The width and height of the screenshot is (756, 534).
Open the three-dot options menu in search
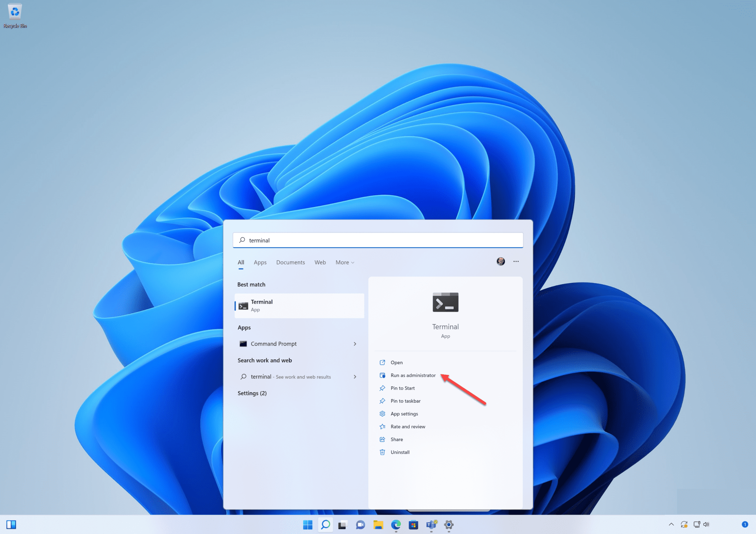(x=516, y=261)
